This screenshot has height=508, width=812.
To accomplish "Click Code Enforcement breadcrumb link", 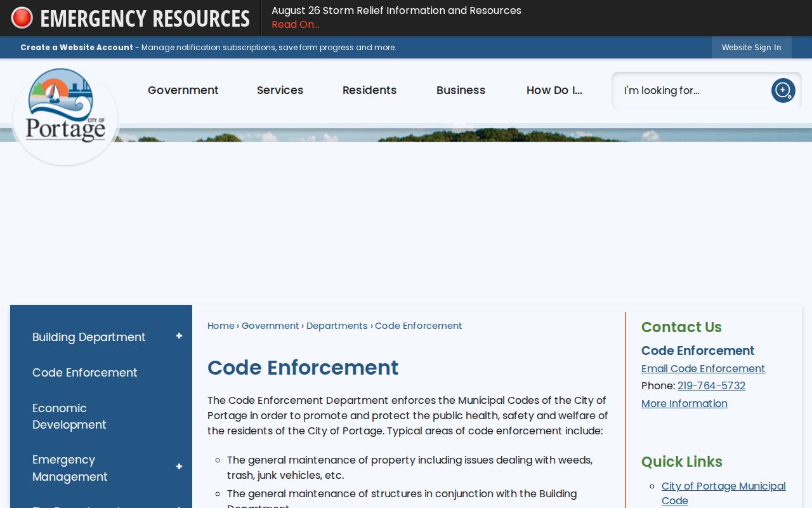I will point(418,326).
